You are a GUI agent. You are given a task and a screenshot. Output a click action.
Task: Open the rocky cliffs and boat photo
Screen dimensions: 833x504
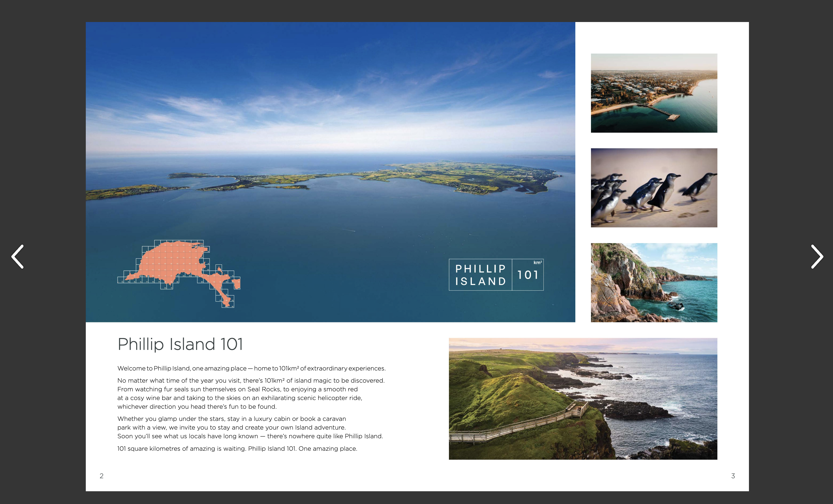654,282
